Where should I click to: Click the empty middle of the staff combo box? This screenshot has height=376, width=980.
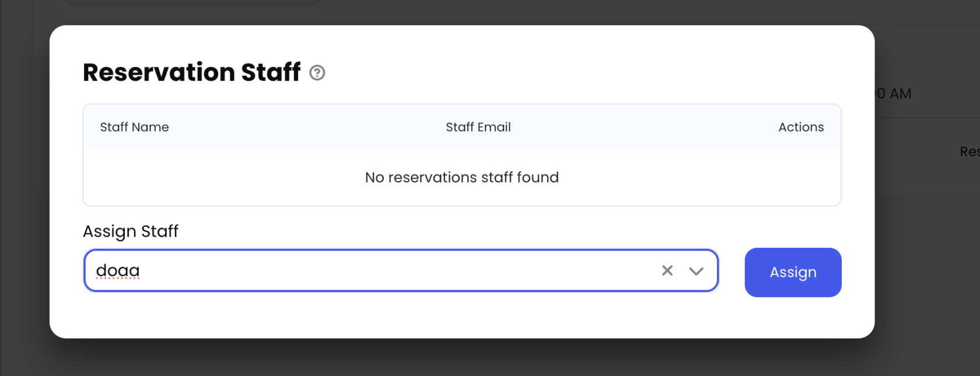click(397, 270)
